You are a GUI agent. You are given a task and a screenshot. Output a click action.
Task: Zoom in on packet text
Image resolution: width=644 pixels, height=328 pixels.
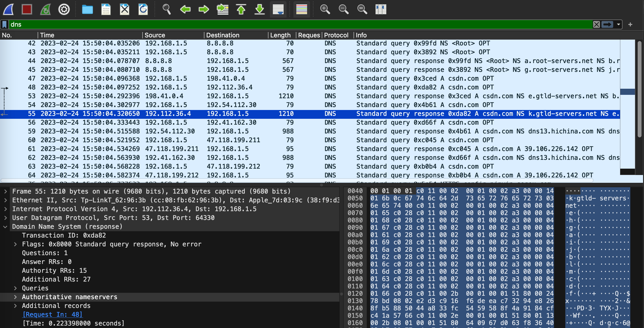325,10
